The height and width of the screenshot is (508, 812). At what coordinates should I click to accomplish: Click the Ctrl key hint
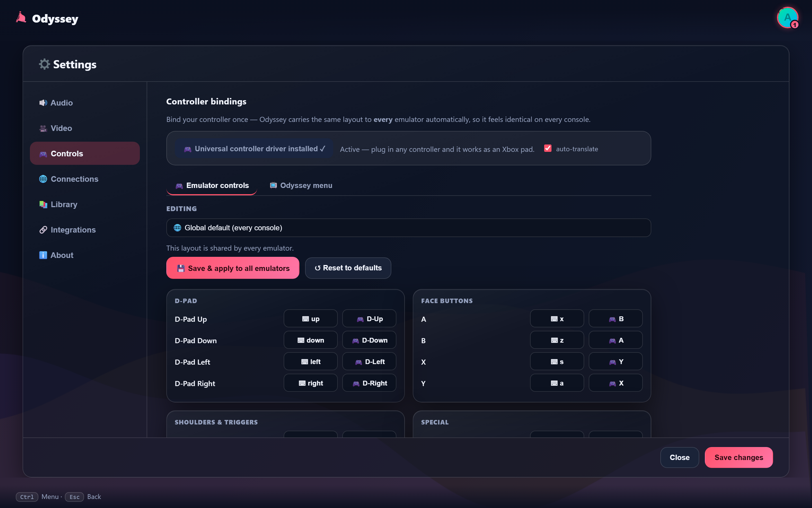(27, 497)
